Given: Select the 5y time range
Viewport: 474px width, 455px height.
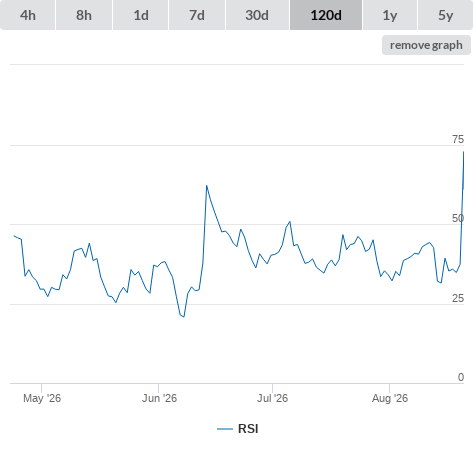Looking at the screenshot, I should 445,15.
